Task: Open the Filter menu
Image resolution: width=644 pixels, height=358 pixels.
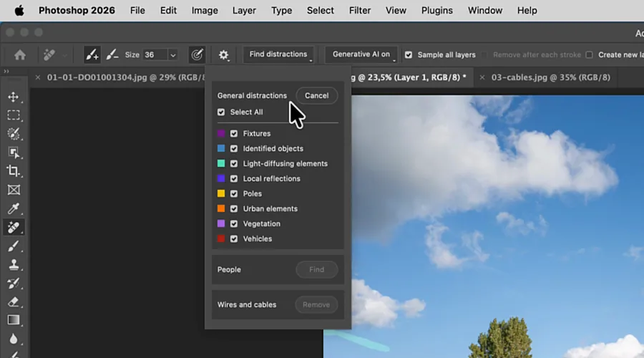Action: coord(360,11)
